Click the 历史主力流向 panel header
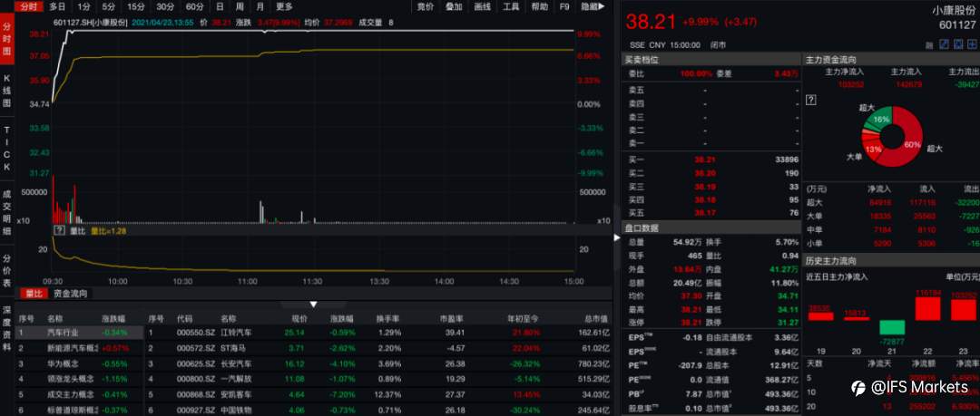Image resolution: width=980 pixels, height=416 pixels. pos(891,261)
